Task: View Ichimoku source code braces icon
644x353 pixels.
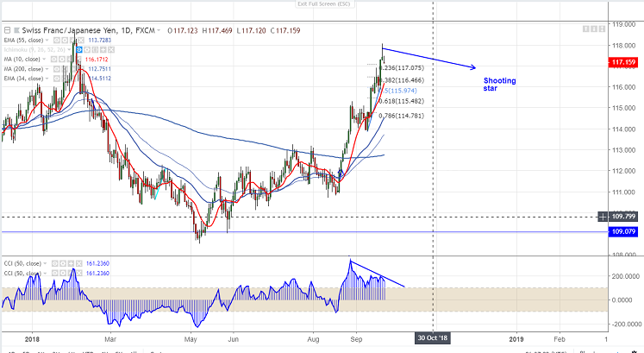Action: tap(95, 50)
